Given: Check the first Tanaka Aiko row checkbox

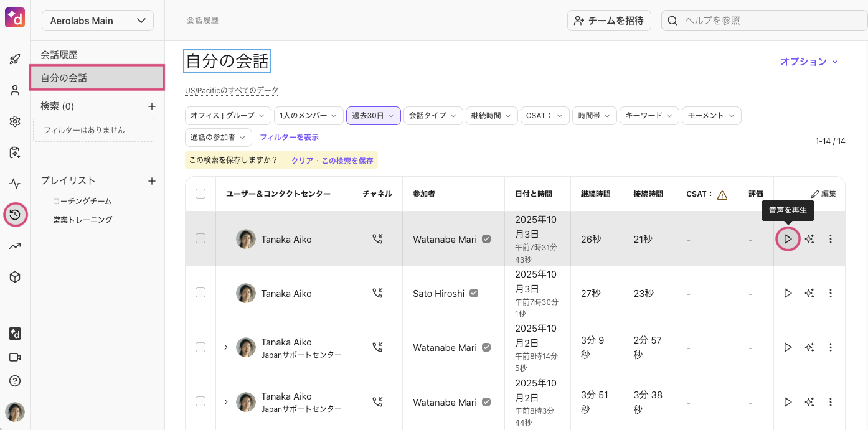Looking at the screenshot, I should (200, 238).
